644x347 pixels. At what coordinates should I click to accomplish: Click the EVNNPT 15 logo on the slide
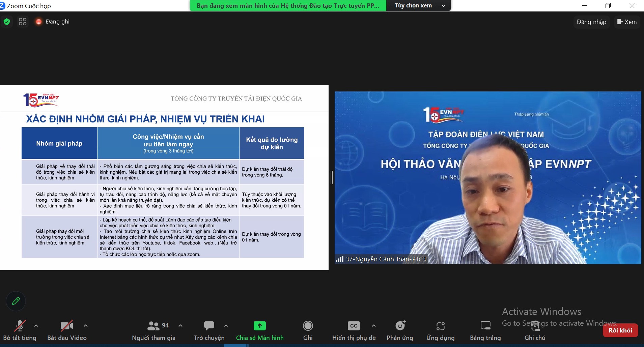click(41, 100)
